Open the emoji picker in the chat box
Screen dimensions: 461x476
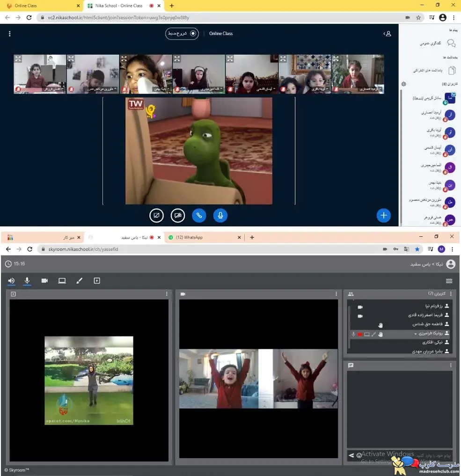pos(359,455)
